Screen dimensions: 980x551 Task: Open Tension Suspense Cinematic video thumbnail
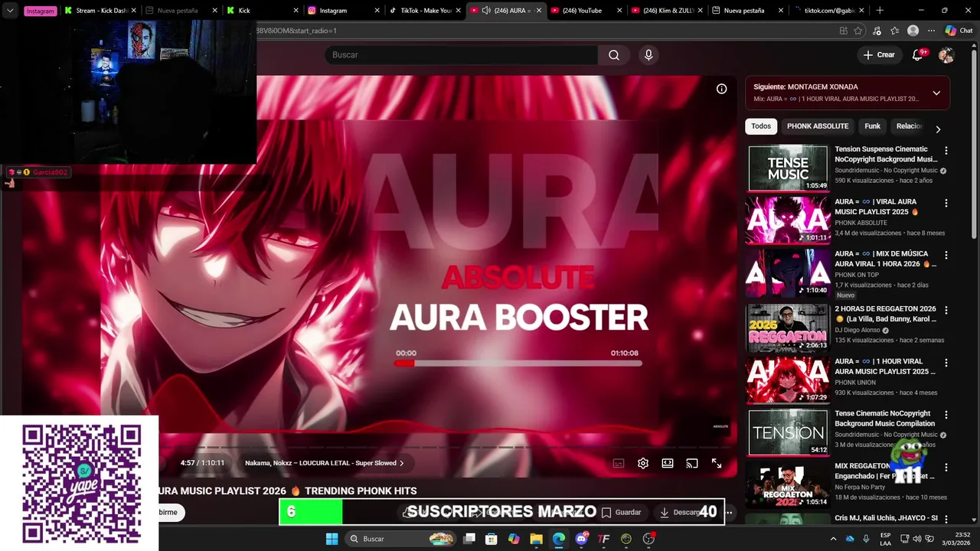(788, 168)
